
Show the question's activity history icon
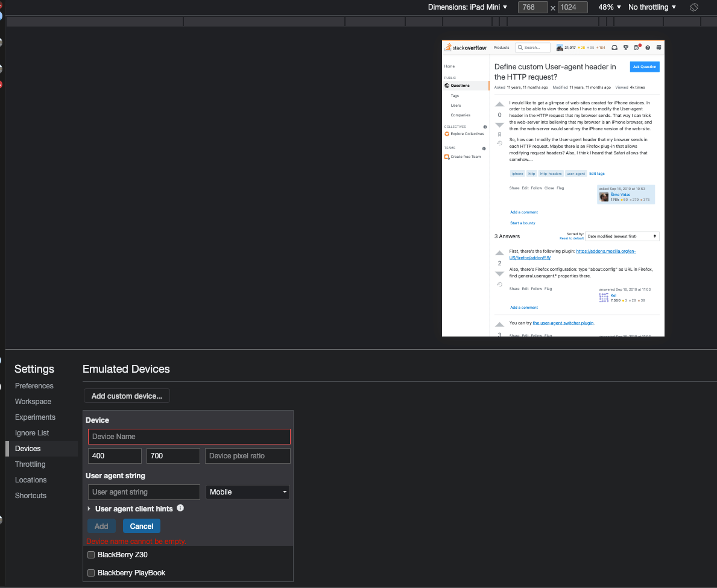pyautogui.click(x=499, y=143)
